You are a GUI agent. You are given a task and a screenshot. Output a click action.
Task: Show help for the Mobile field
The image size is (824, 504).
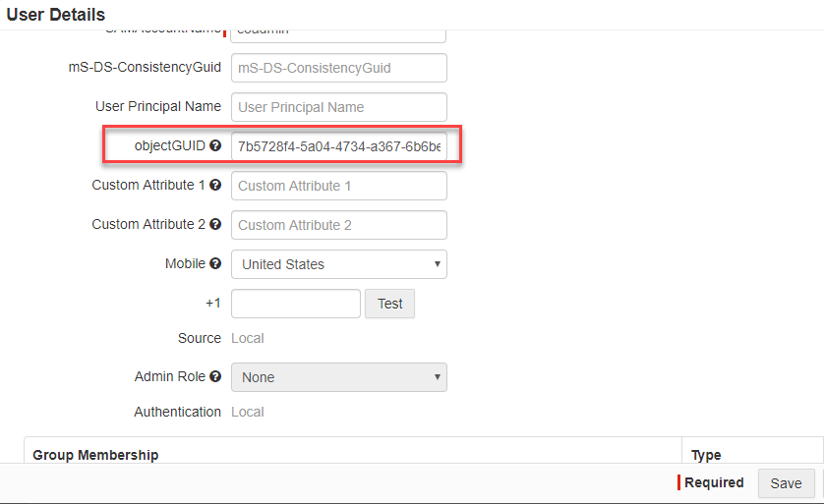pyautogui.click(x=215, y=263)
